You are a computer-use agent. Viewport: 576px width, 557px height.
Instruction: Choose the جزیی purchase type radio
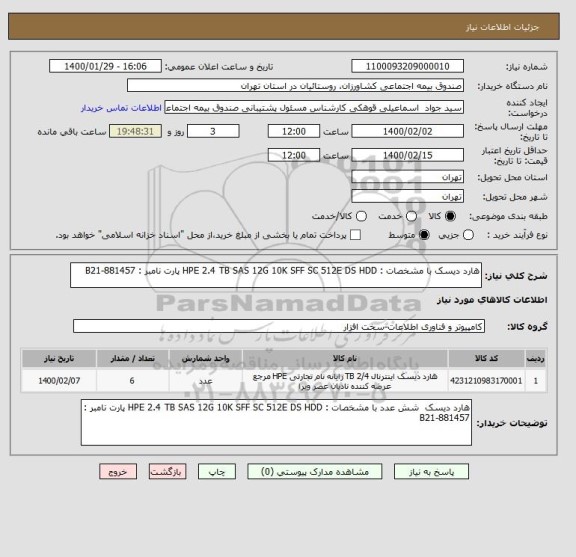pyautogui.click(x=468, y=235)
